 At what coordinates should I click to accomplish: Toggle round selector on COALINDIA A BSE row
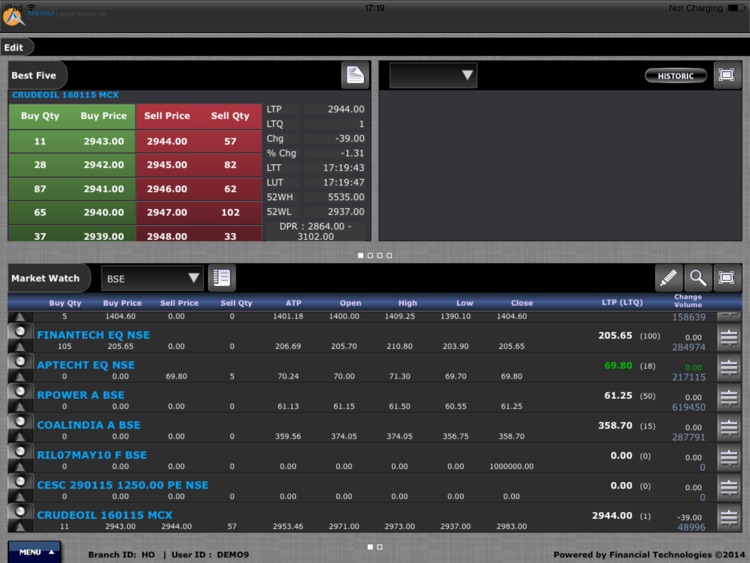click(x=18, y=424)
